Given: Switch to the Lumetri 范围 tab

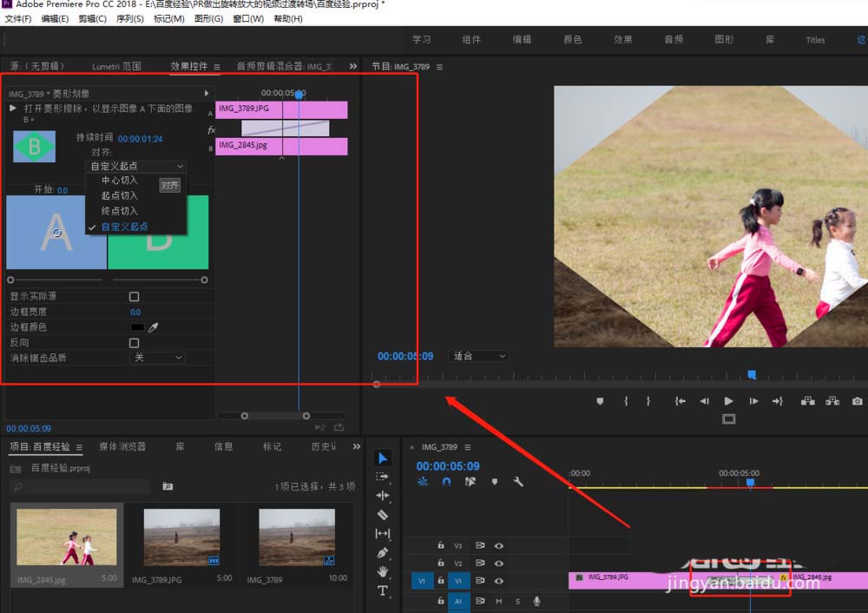Looking at the screenshot, I should pos(116,66).
